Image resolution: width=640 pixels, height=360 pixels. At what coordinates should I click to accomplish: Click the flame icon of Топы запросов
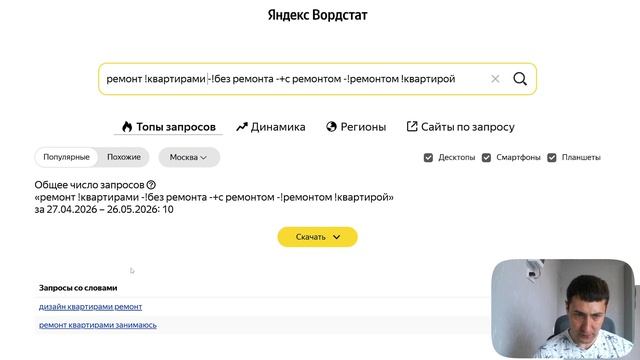(127, 127)
